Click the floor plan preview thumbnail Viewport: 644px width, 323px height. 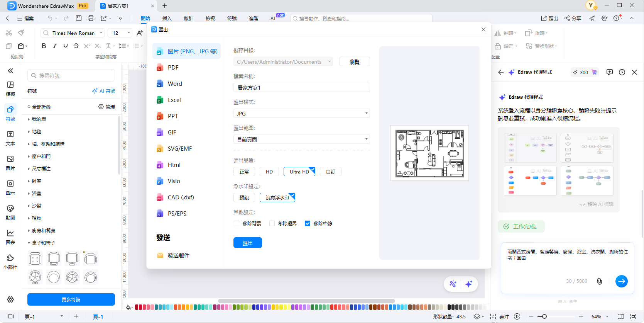[429, 153]
